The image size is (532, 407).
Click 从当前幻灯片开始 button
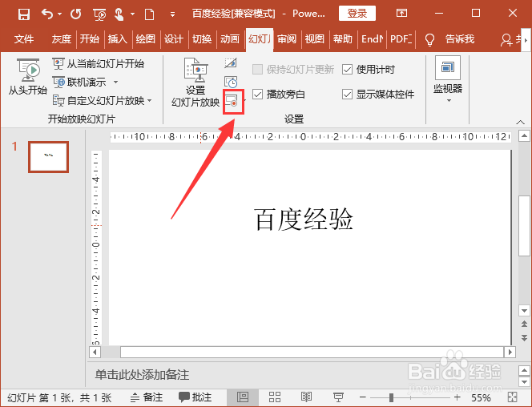(x=99, y=63)
